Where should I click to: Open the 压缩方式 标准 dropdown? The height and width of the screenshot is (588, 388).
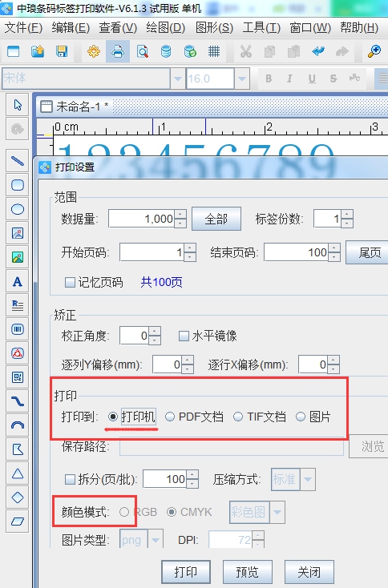point(308,479)
